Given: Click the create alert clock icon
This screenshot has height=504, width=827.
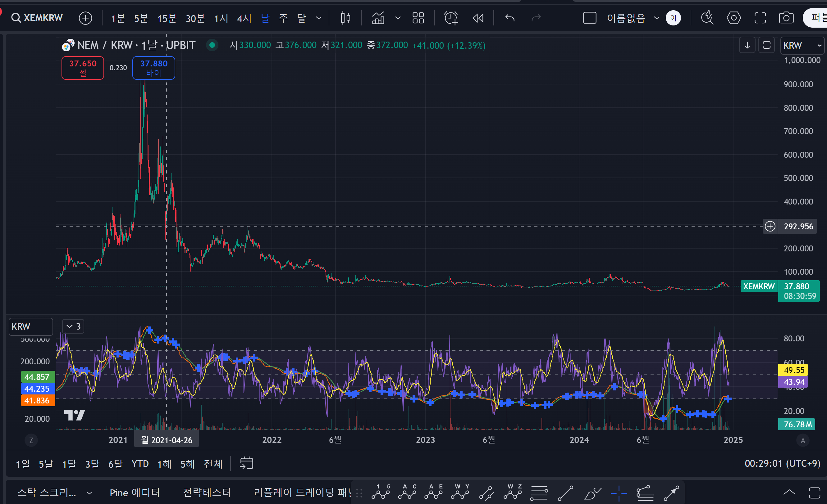Looking at the screenshot, I should (451, 18).
